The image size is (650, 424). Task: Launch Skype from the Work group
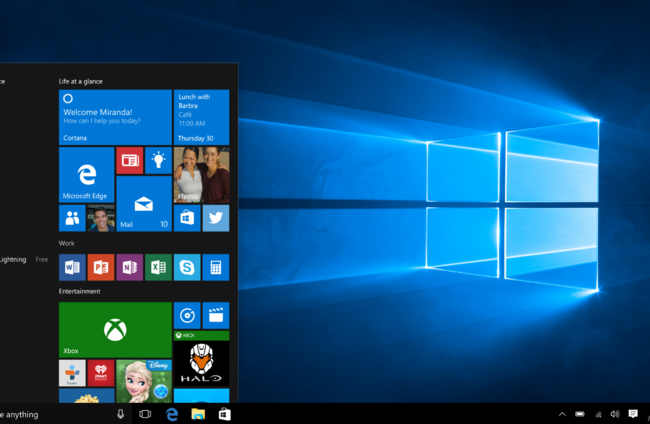pos(187,267)
